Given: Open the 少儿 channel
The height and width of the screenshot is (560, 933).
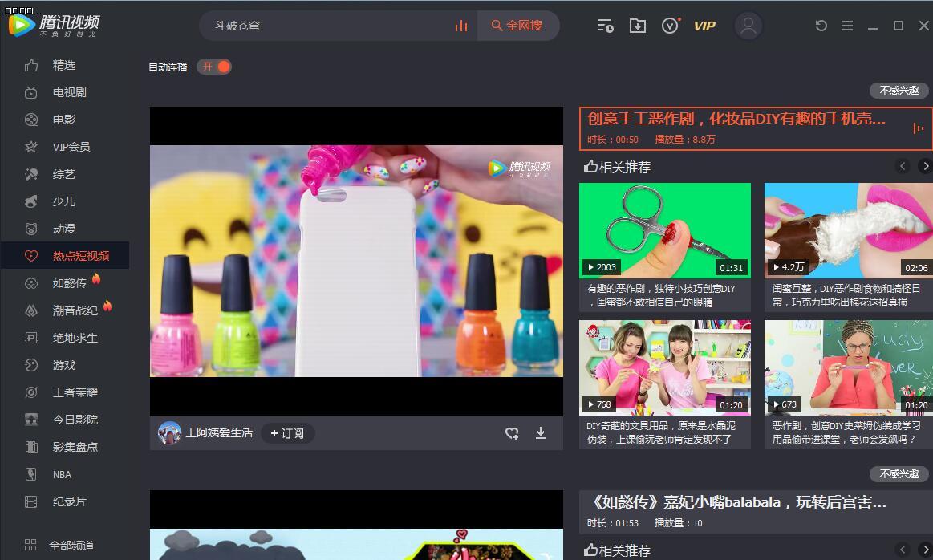Looking at the screenshot, I should 65,201.
